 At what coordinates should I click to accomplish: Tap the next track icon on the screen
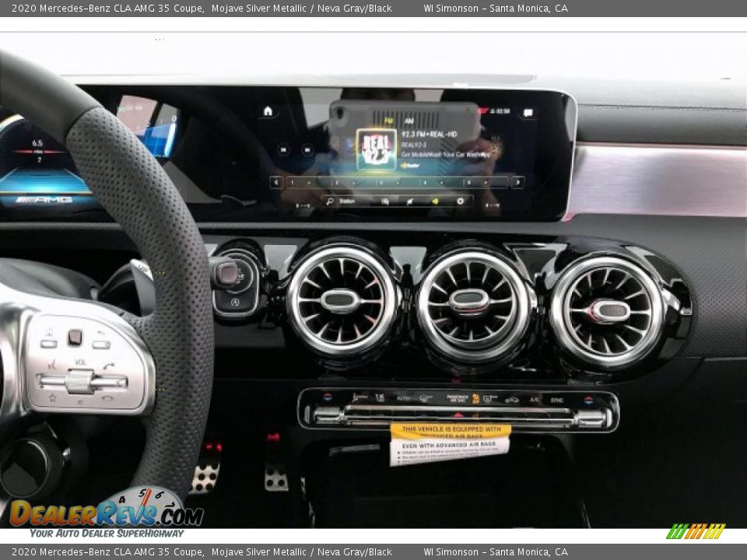(307, 149)
